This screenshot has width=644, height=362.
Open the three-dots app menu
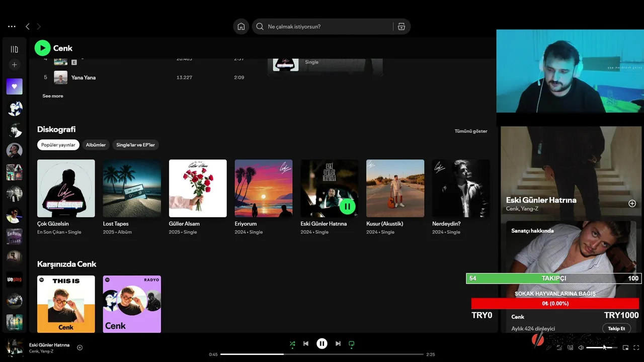coord(12,27)
